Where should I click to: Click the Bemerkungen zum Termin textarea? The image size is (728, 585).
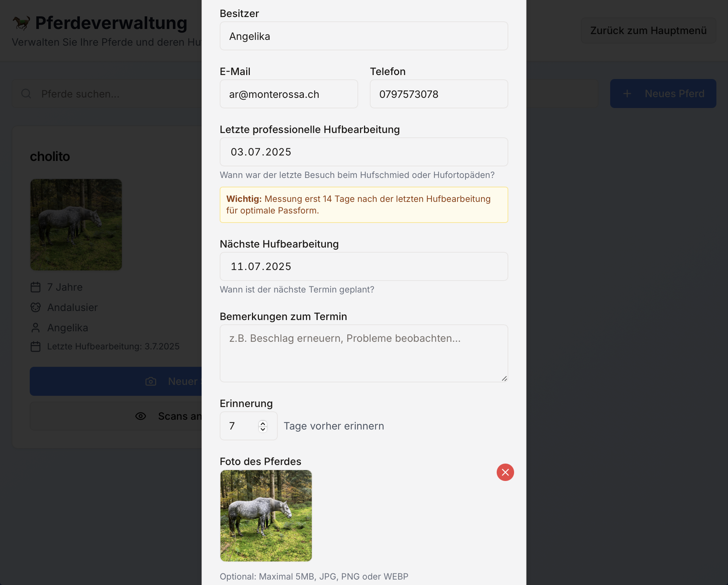click(364, 353)
